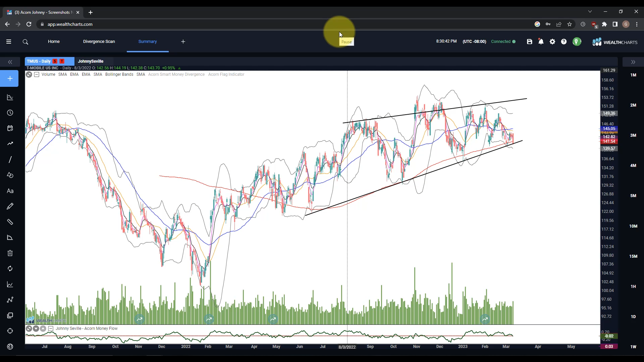Open the UTC -08:00 timezone selector
This screenshot has height=362, width=644.
pyautogui.click(x=474, y=42)
